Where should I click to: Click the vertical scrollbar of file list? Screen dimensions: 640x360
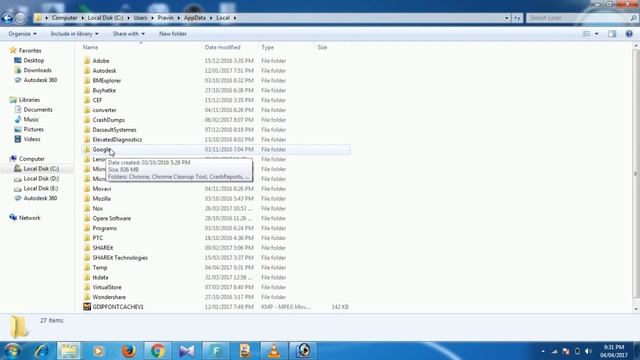(x=636, y=173)
